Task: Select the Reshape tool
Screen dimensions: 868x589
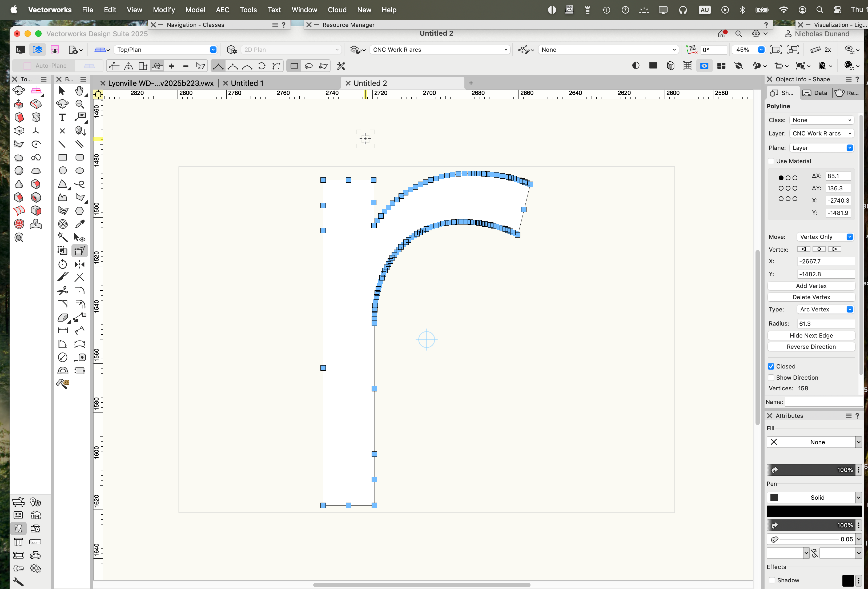Action: pos(79,251)
